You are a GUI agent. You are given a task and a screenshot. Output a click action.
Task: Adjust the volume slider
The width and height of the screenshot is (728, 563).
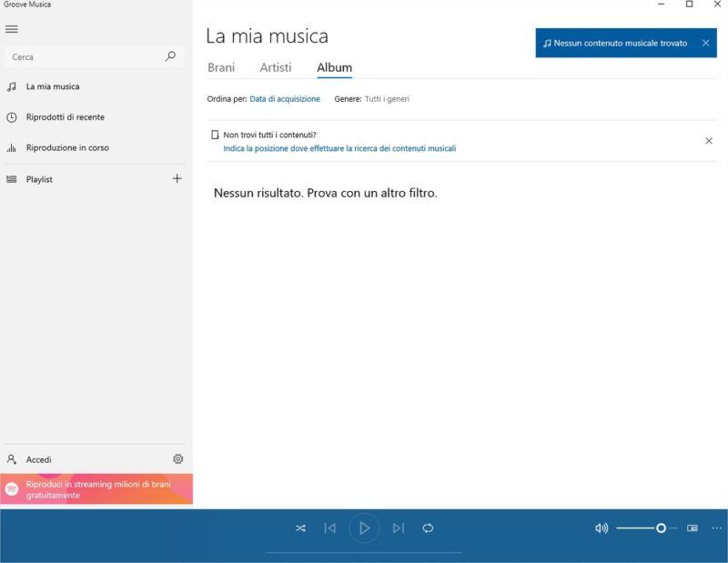[x=662, y=528]
